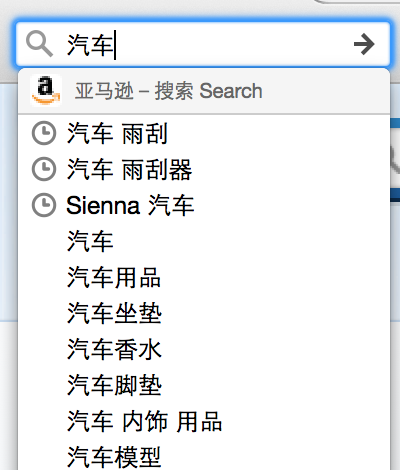The height and width of the screenshot is (470, 400).
Task: Click the magnifying glass search icon
Action: tap(39, 44)
